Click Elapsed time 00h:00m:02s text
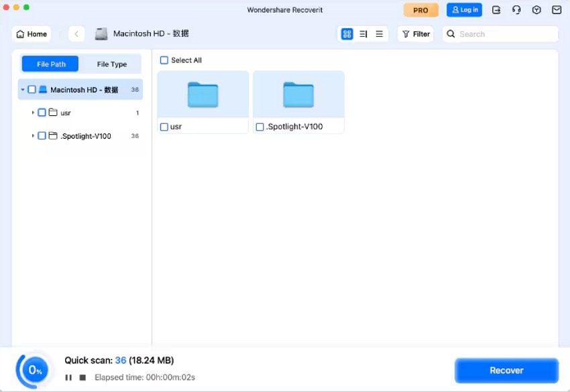 [x=145, y=377]
